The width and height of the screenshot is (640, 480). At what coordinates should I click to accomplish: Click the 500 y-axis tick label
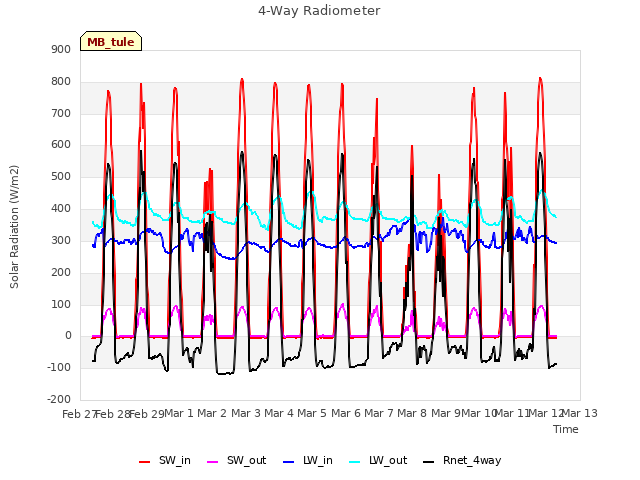pyautogui.click(x=61, y=177)
